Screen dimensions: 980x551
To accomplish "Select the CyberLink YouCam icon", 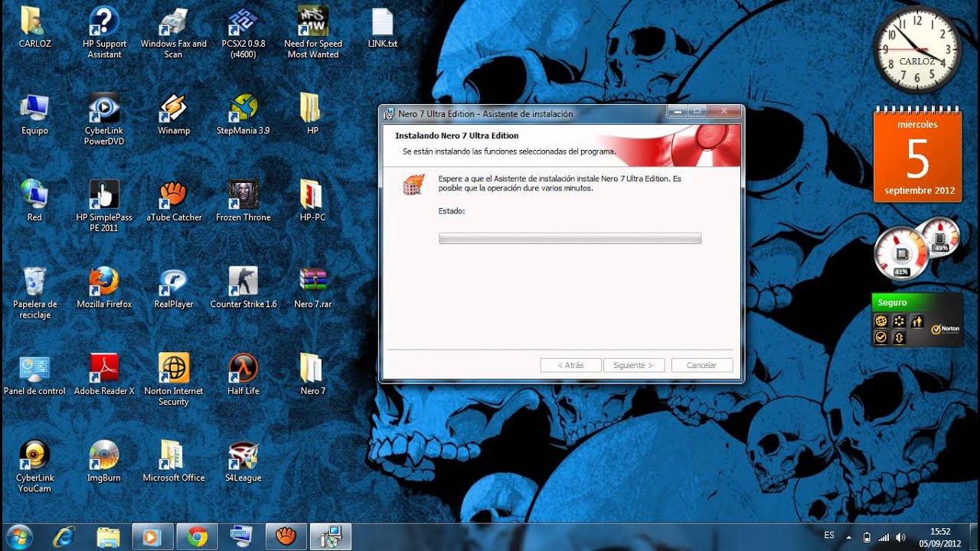I will click(x=34, y=465).
